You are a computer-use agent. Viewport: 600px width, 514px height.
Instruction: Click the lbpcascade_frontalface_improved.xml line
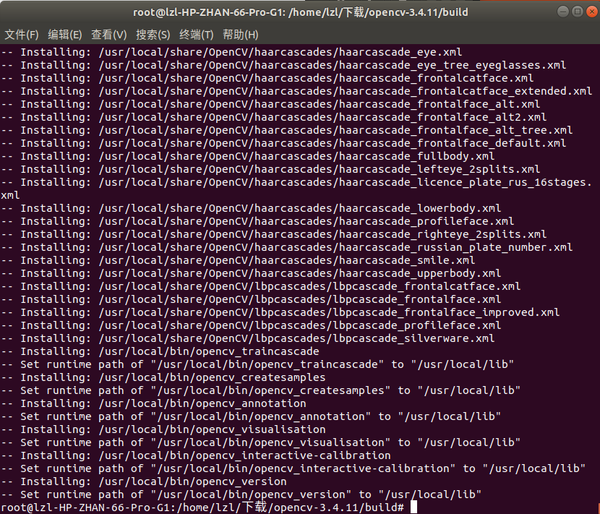coord(280,312)
